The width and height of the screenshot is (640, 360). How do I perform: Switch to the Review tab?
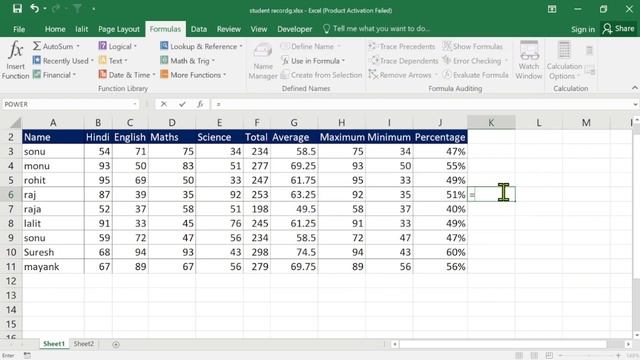pyautogui.click(x=229, y=29)
